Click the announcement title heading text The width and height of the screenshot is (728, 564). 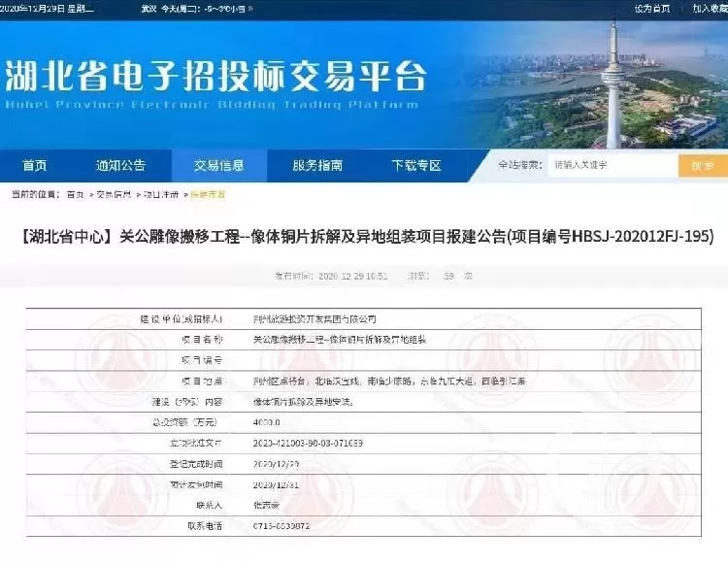367,237
